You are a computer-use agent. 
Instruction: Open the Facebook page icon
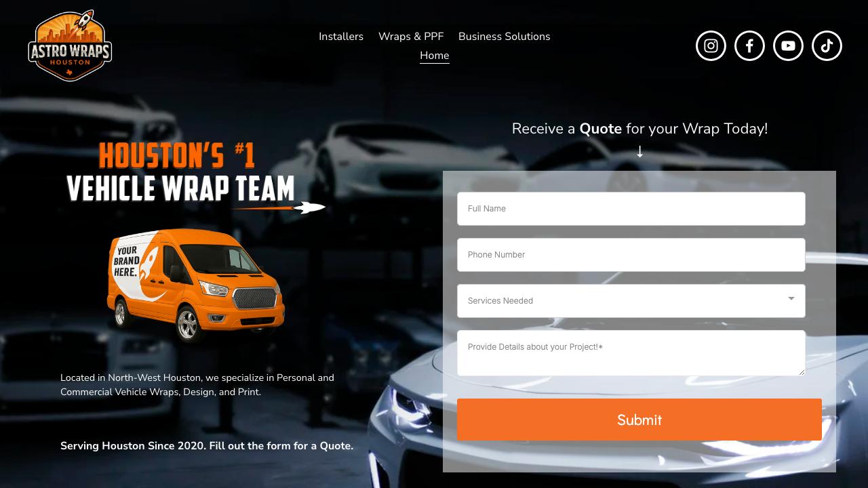tap(749, 45)
